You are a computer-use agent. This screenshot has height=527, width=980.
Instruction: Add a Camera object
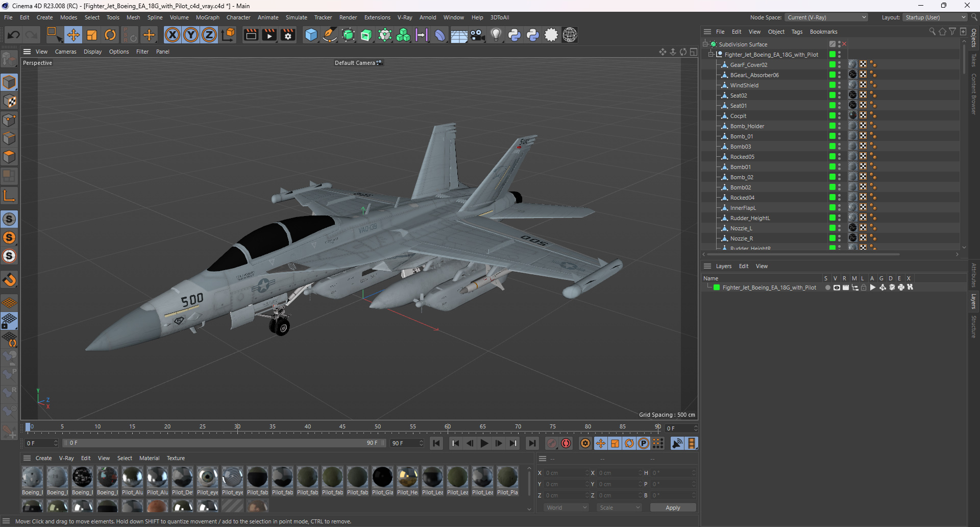(477, 35)
